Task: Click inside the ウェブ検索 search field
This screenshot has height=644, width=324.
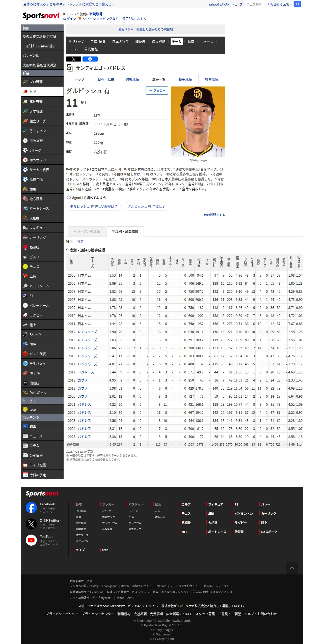Action: (x=255, y=4)
